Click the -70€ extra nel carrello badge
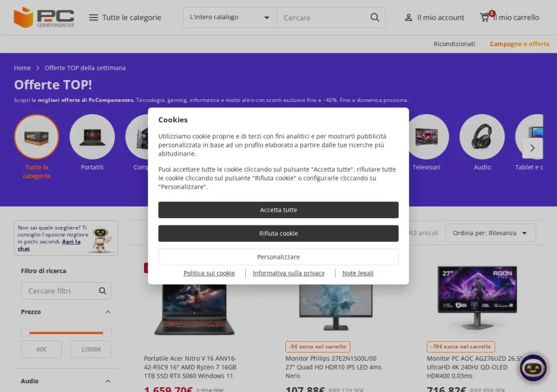The width and height of the screenshot is (557, 392). [x=461, y=346]
